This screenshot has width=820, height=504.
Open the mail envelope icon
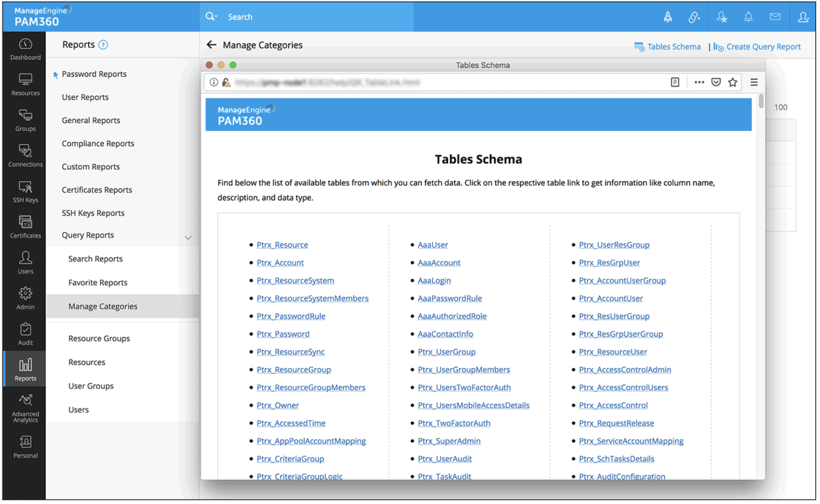(775, 17)
